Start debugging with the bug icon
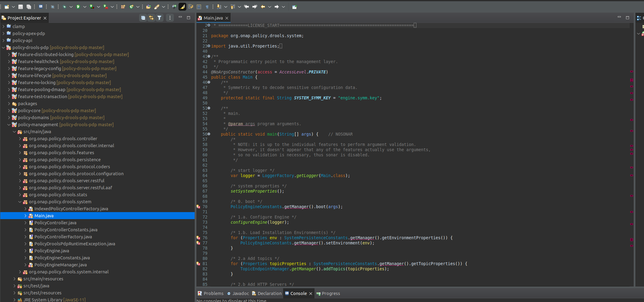The width and height of the screenshot is (644, 302). (x=64, y=7)
